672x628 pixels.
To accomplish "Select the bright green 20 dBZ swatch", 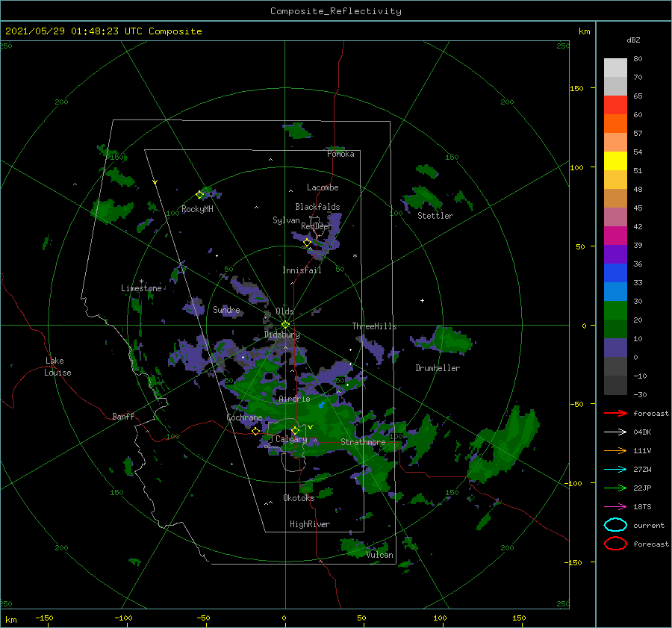I will pos(615,310).
